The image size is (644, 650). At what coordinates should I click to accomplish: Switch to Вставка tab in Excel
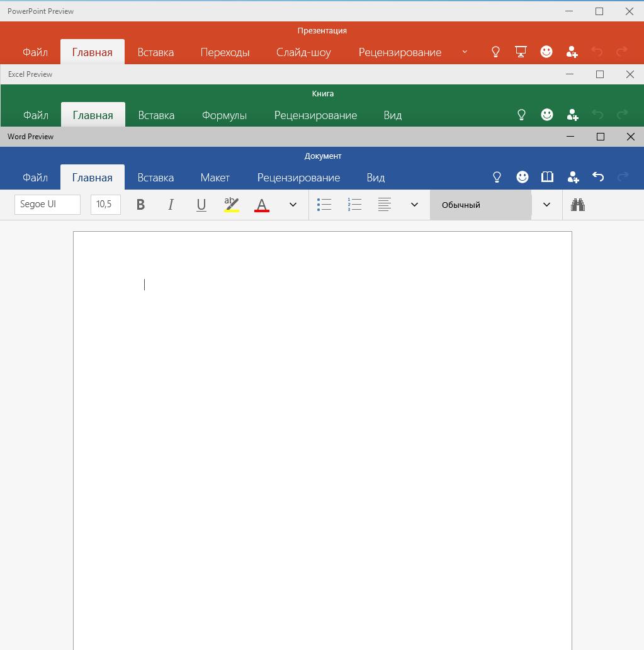(156, 115)
